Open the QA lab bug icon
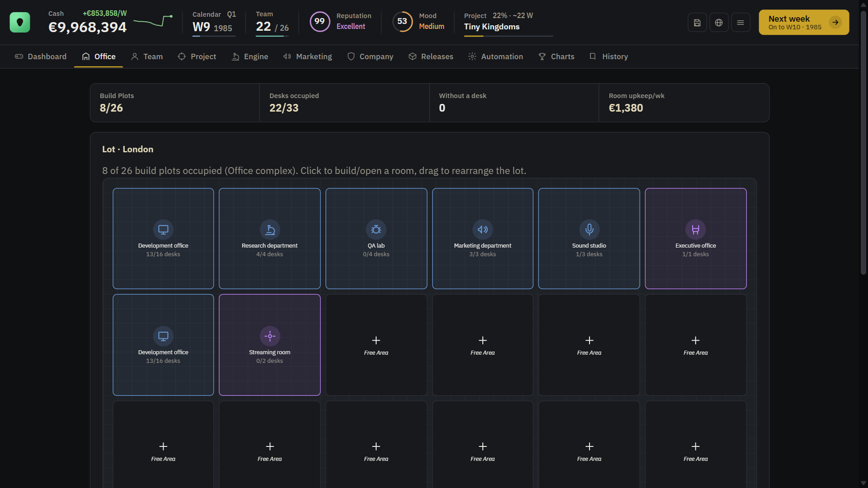868x488 pixels. [x=376, y=230]
